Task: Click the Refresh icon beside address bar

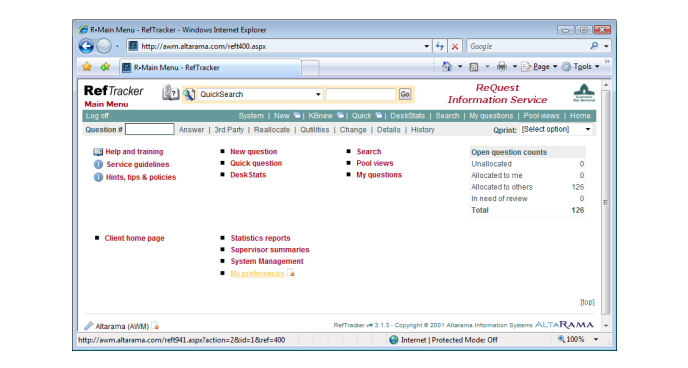Action: pyautogui.click(x=440, y=46)
